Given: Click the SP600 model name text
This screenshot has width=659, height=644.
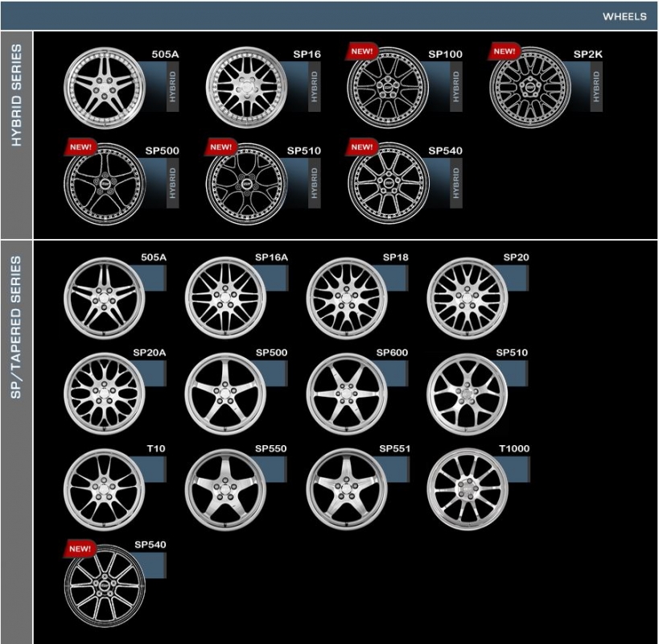Looking at the screenshot, I should [x=393, y=353].
